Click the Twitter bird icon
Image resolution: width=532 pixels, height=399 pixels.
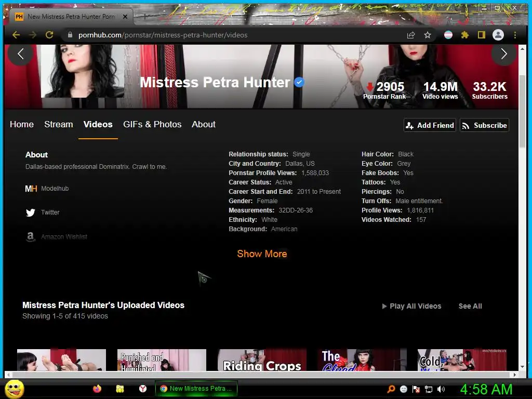coord(31,212)
